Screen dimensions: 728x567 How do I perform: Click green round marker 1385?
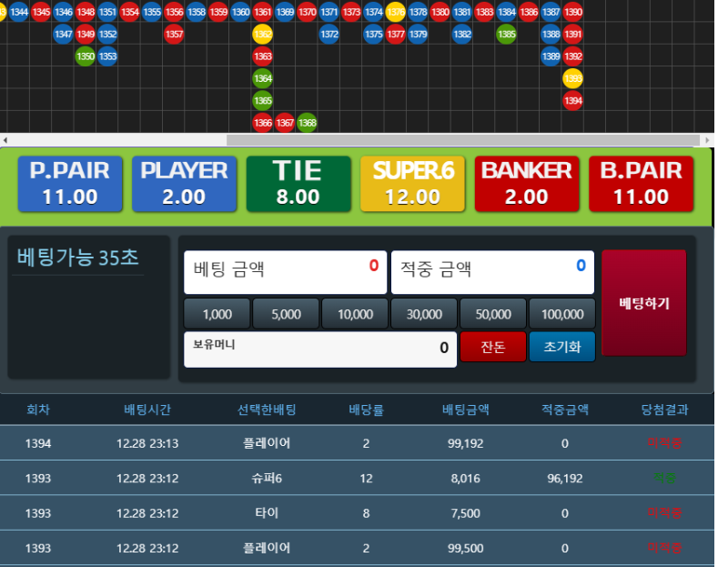pyautogui.click(x=507, y=34)
